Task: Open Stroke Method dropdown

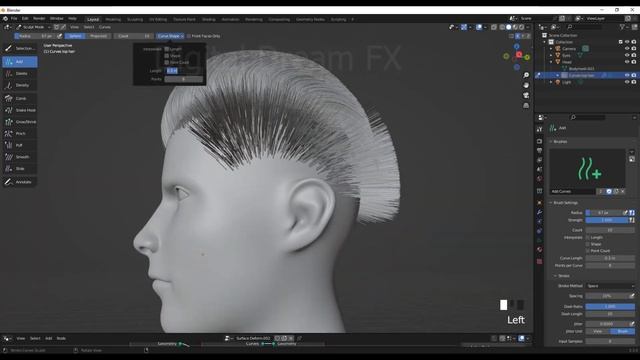Action: (x=610, y=286)
